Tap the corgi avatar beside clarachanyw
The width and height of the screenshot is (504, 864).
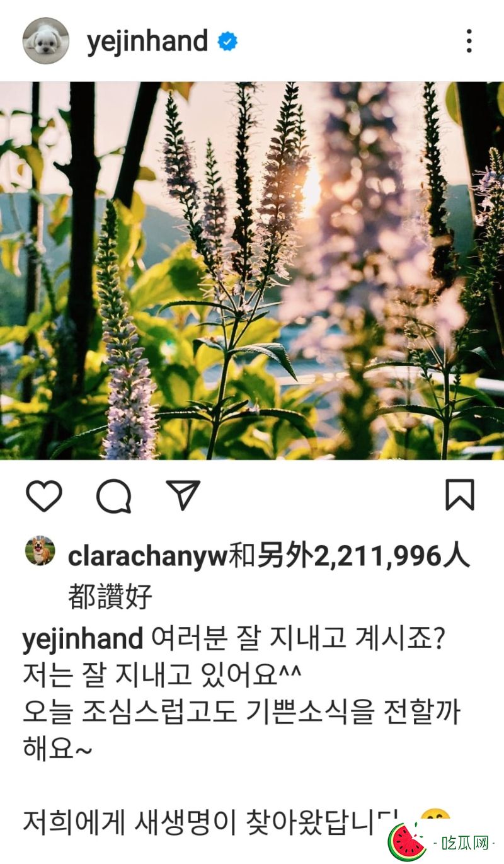pos(40,551)
